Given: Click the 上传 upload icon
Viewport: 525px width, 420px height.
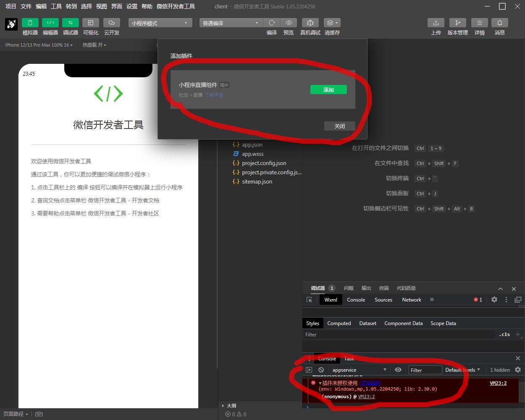Looking at the screenshot, I should (436, 23).
